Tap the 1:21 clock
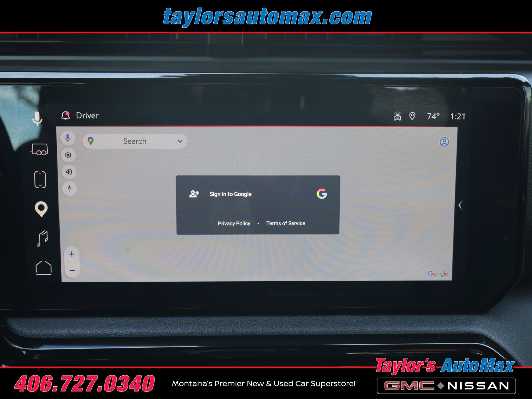 [458, 116]
